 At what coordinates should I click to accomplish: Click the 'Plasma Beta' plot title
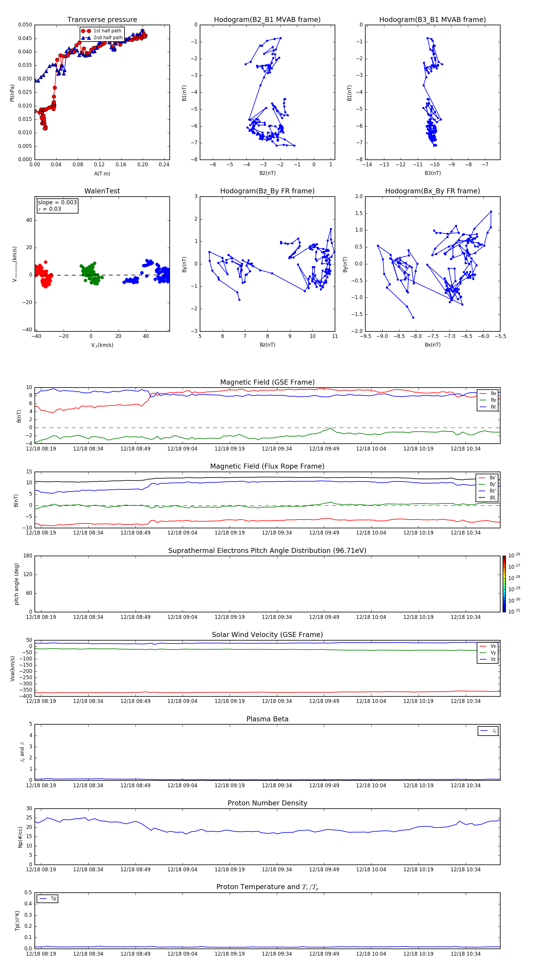[x=267, y=719]
